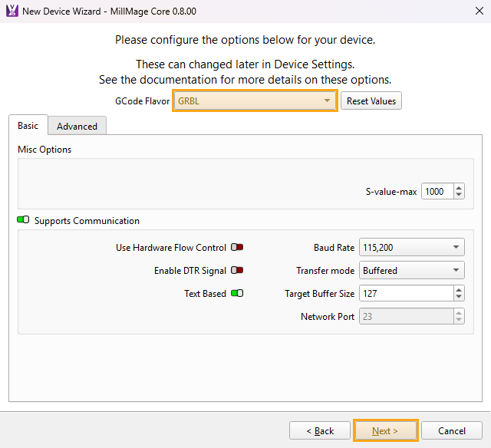Image resolution: width=491 pixels, height=448 pixels.
Task: Open the Transfer mode combo box
Action: click(411, 271)
